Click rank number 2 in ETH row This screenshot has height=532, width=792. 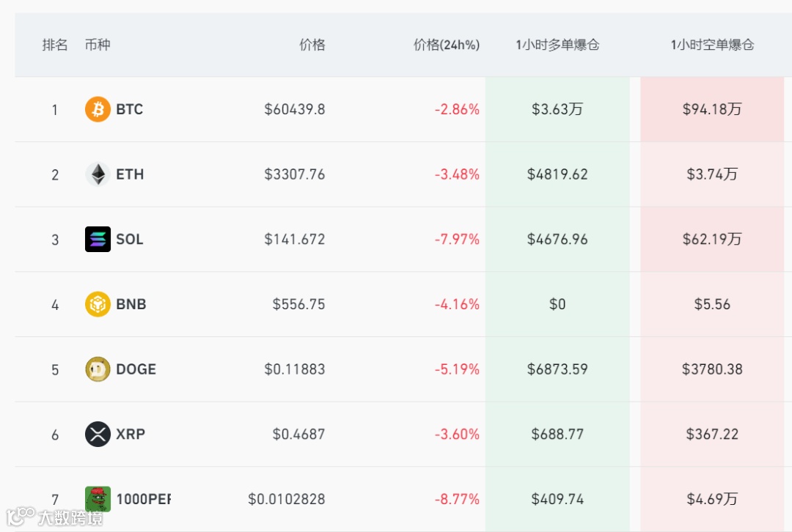55,174
